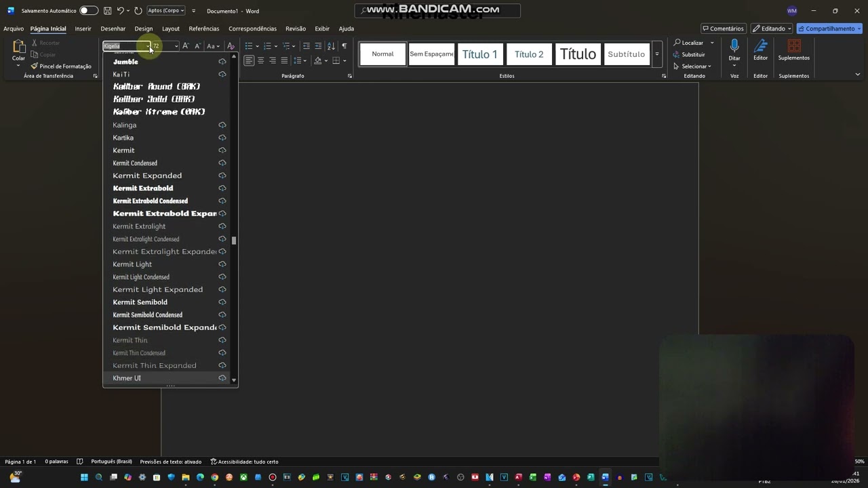
Task: Open the Editor pane
Action: [x=760, y=50]
